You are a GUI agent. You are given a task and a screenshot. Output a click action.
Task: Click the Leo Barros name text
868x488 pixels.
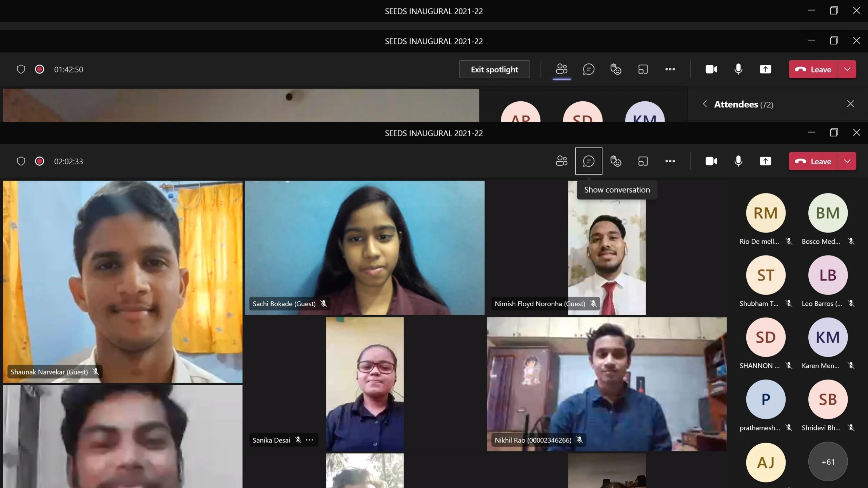pos(822,303)
